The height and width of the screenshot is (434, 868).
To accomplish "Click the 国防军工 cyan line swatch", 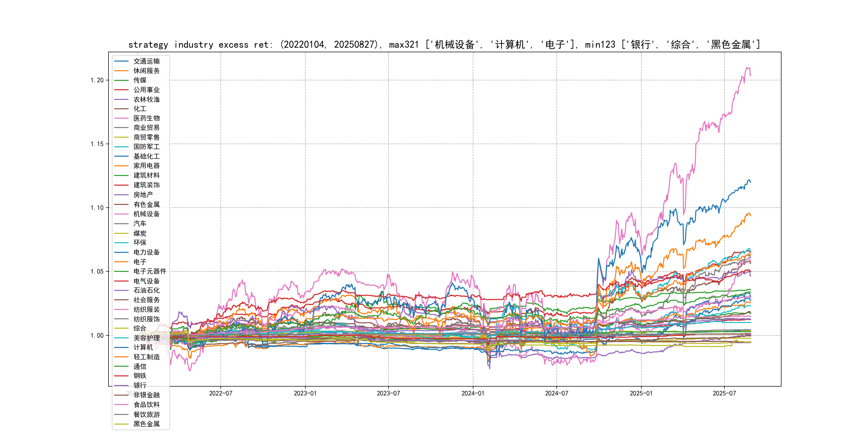I will tap(121, 147).
